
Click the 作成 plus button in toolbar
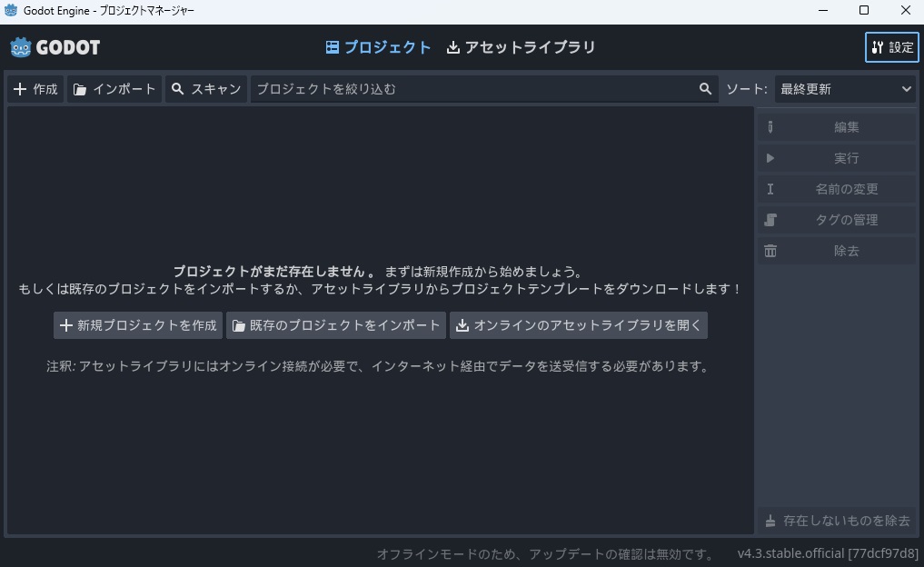35,89
